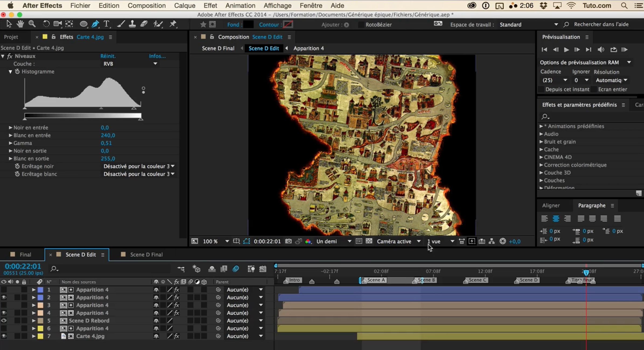
Task: Open the Ecrêtage blanc dropdown
Action: (139, 174)
